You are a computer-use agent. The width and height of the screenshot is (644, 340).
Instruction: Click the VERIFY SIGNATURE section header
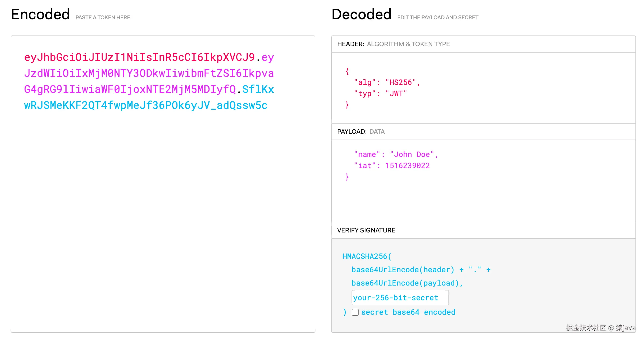[x=366, y=230]
